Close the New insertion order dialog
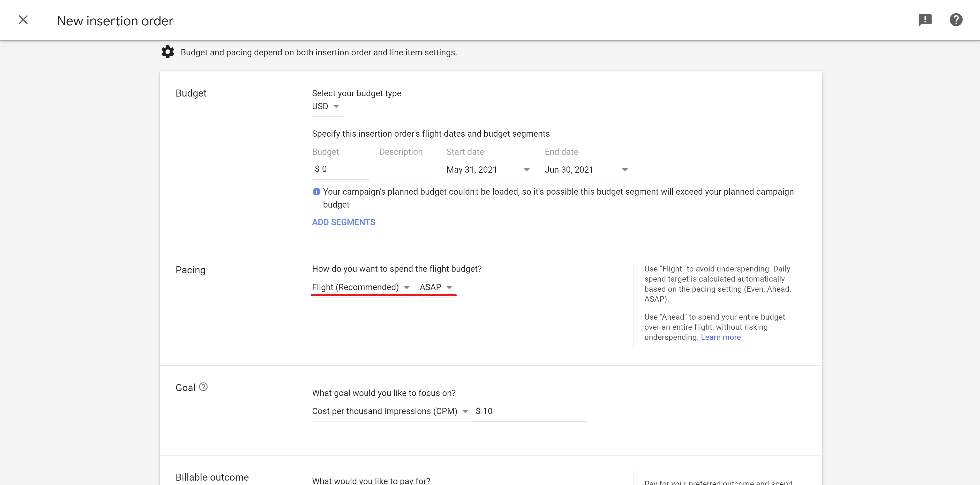The height and width of the screenshot is (485, 980). pos(23,20)
